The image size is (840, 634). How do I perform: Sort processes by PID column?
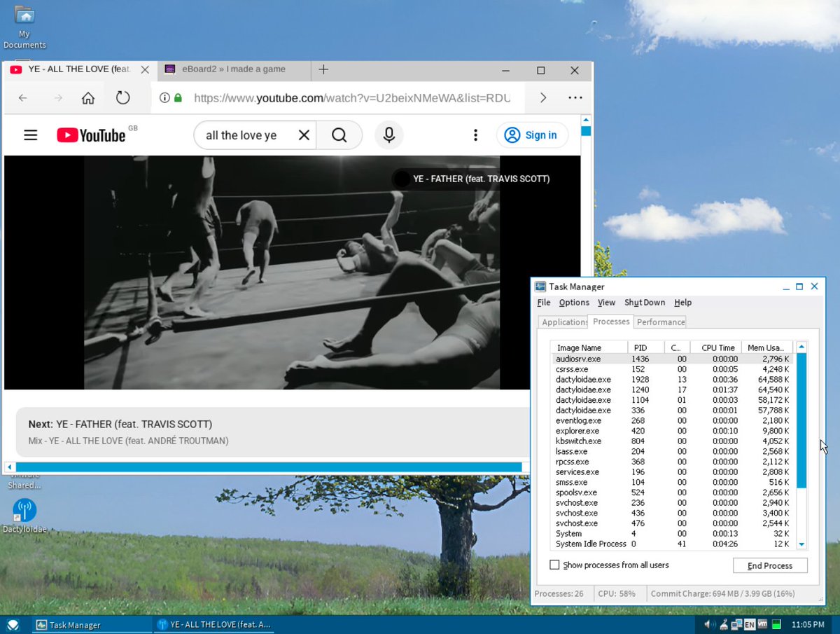point(645,347)
